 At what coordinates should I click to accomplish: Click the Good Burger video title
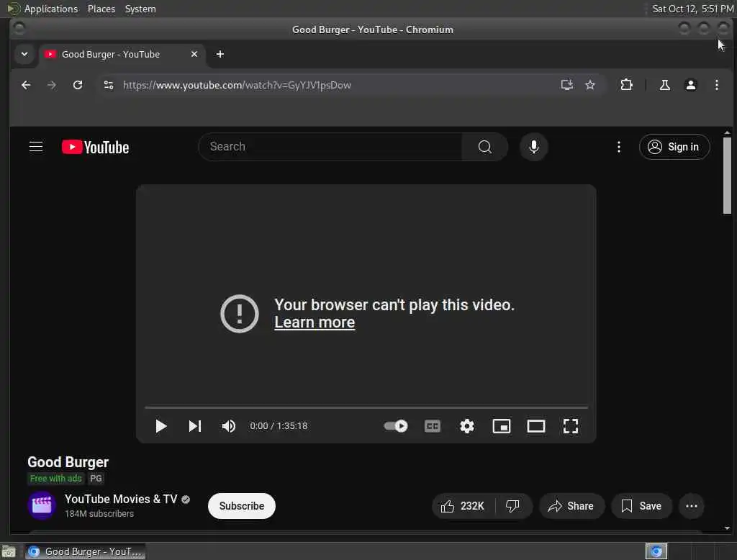68,462
